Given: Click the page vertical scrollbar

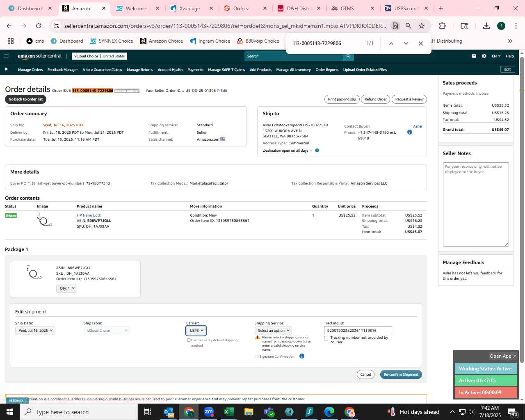Looking at the screenshot, I should tap(522, 210).
